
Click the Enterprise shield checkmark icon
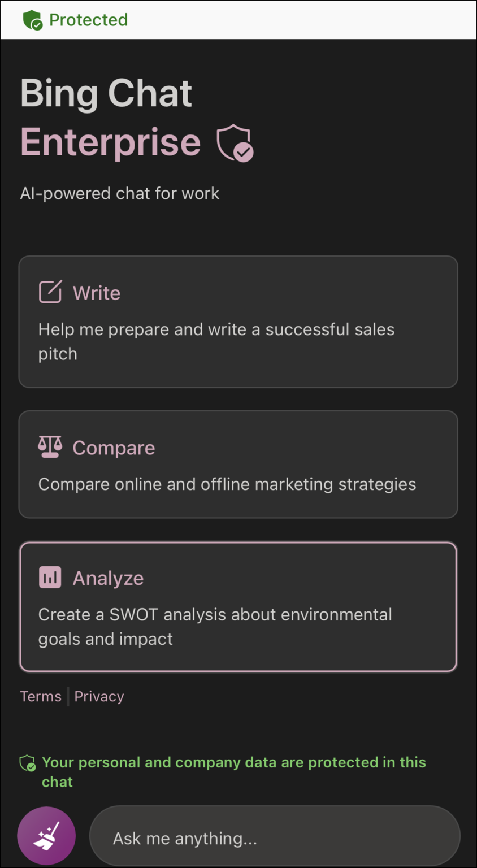[235, 143]
